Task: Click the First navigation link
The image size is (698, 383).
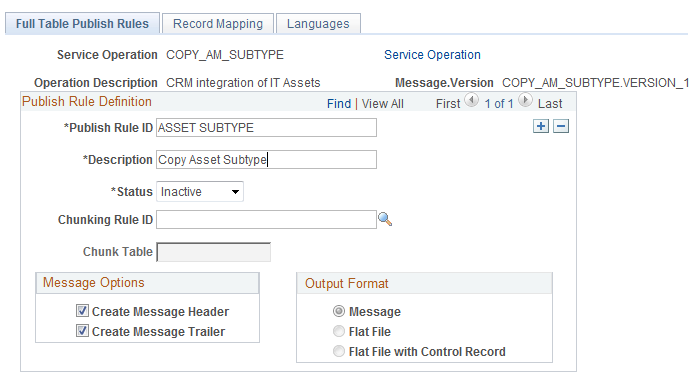Action: click(x=448, y=104)
